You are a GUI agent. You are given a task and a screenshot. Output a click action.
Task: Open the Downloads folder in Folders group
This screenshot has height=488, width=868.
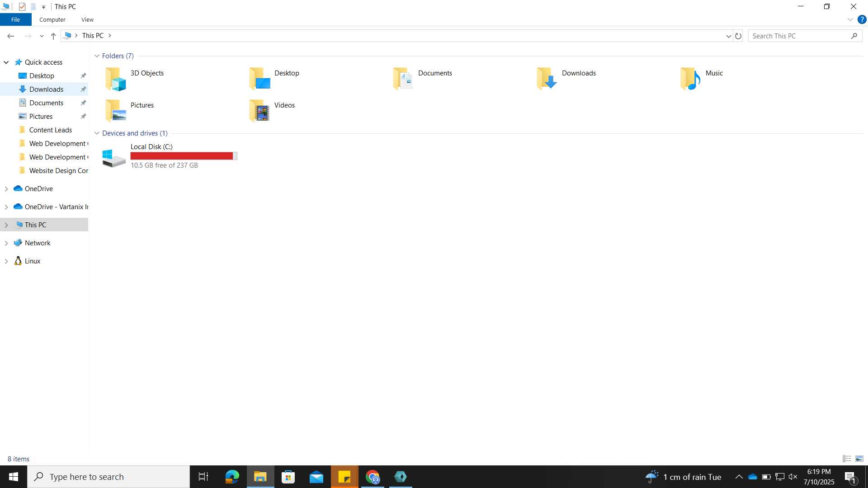(x=547, y=79)
